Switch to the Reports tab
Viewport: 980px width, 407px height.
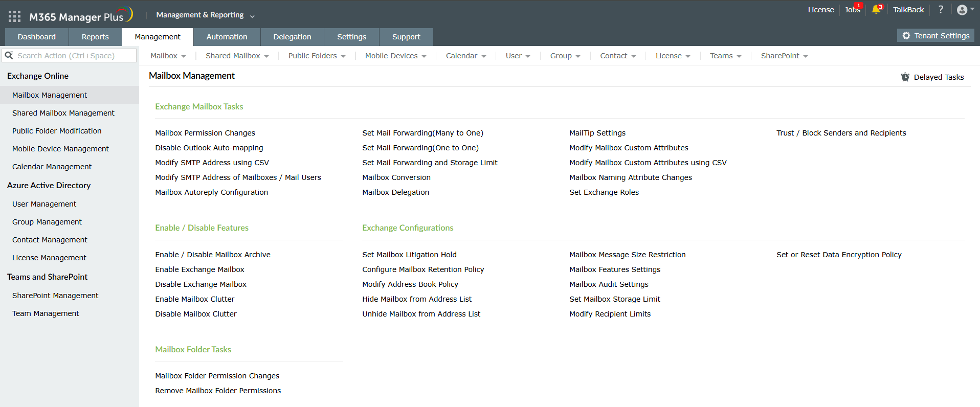(x=95, y=37)
